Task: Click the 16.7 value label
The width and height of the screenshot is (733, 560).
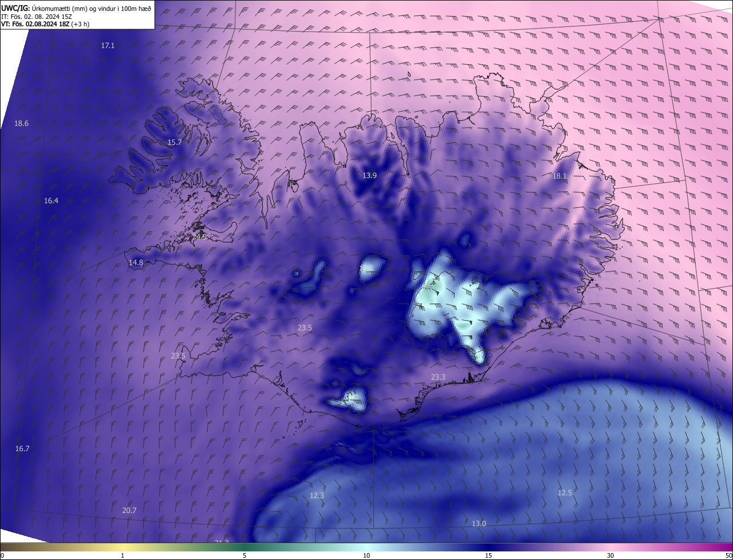Action: pyautogui.click(x=22, y=448)
